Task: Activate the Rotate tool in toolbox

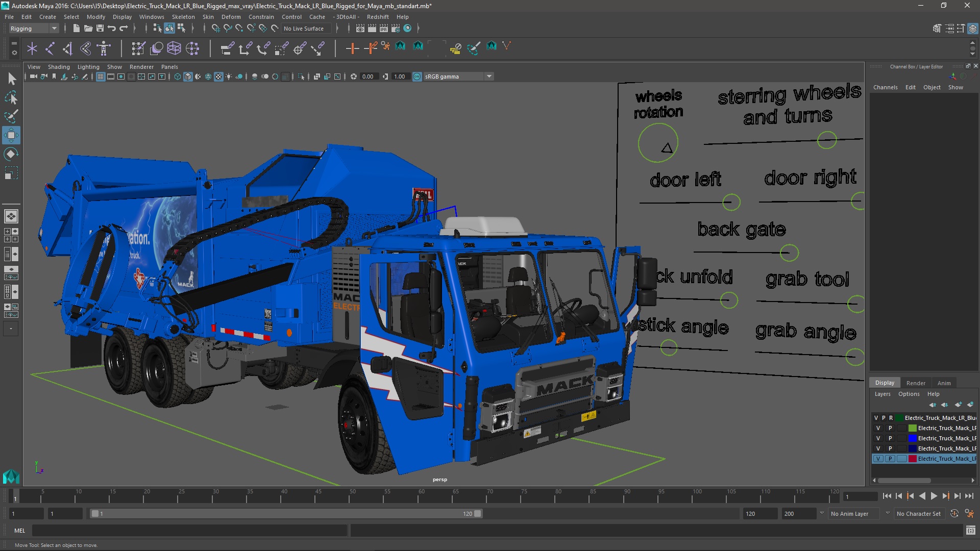Action: pyautogui.click(x=11, y=154)
